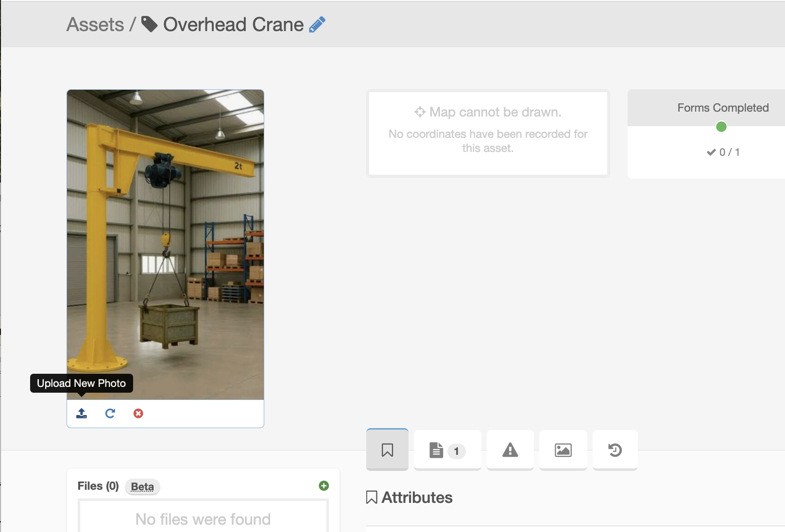The width and height of the screenshot is (785, 532).
Task: Click the green add file plus icon
Action: (x=324, y=486)
